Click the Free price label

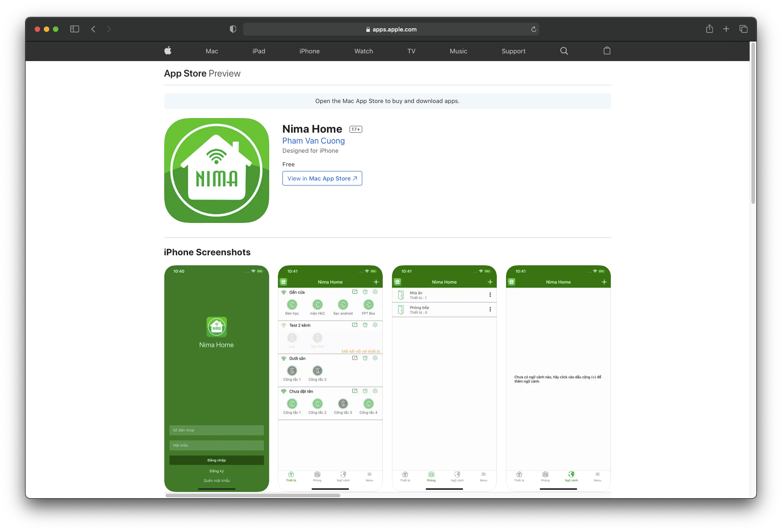point(288,165)
